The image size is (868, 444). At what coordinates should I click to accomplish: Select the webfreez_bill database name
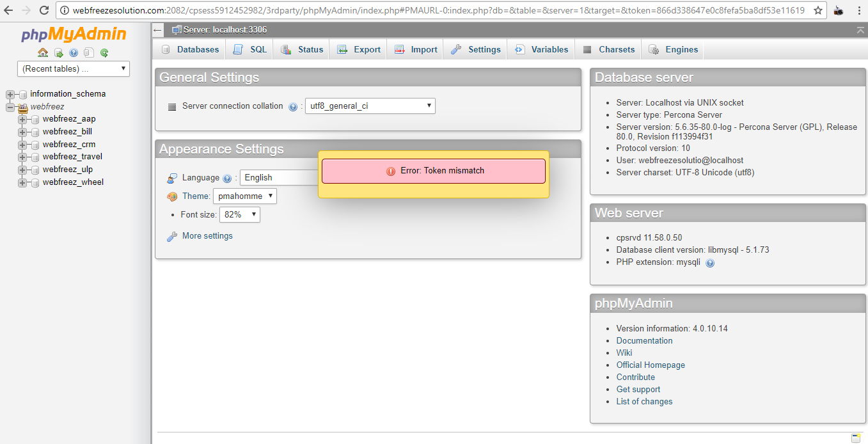(x=67, y=132)
